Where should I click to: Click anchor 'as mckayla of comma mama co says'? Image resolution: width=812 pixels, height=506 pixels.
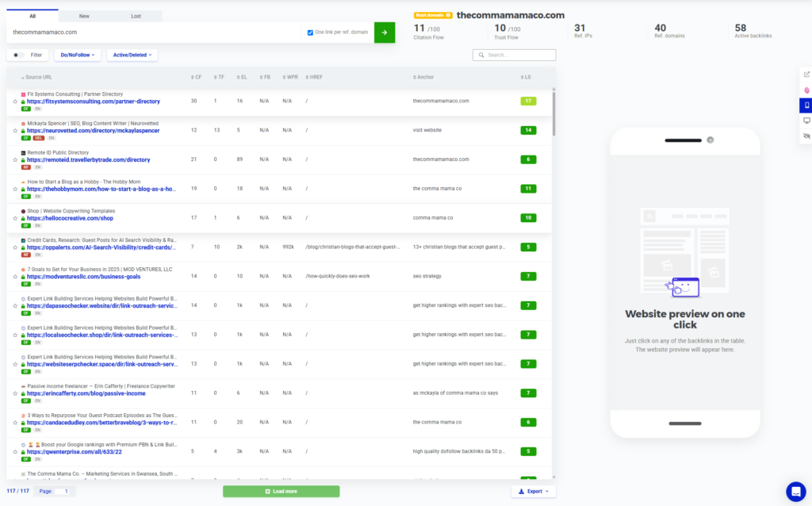[x=455, y=393]
